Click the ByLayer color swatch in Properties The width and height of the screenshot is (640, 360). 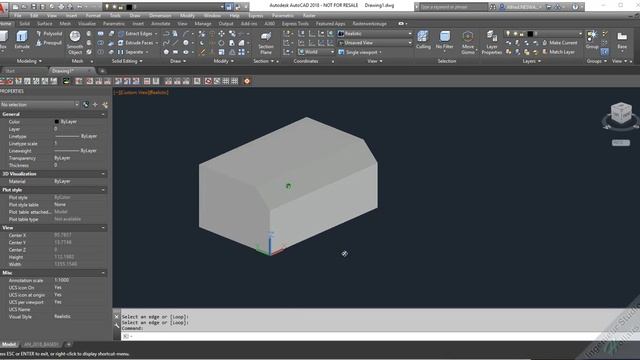click(57, 122)
